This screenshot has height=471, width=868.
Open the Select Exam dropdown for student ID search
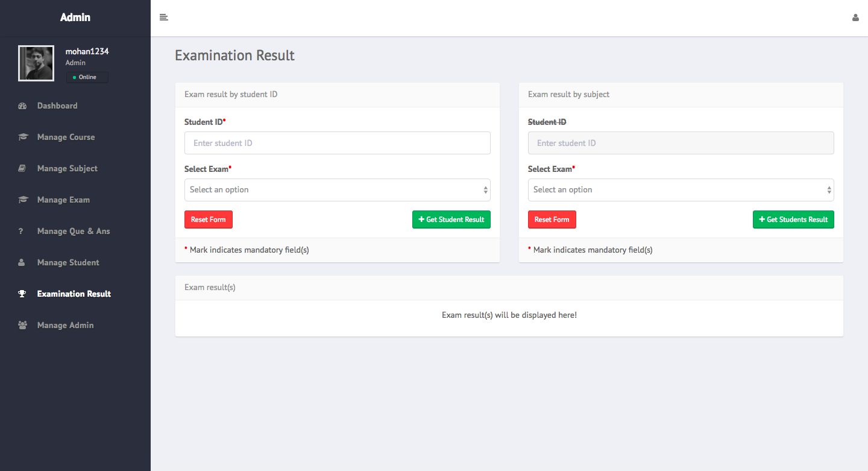[337, 189]
